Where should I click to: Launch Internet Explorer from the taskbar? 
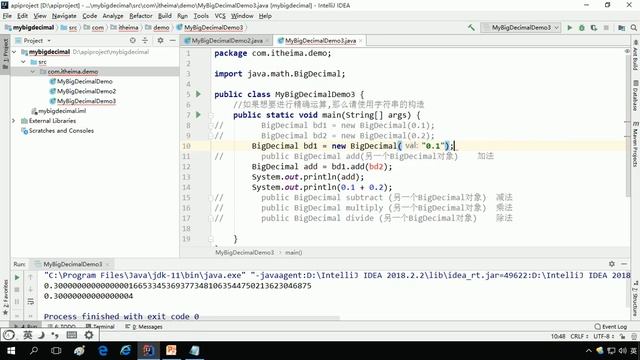click(x=126, y=351)
